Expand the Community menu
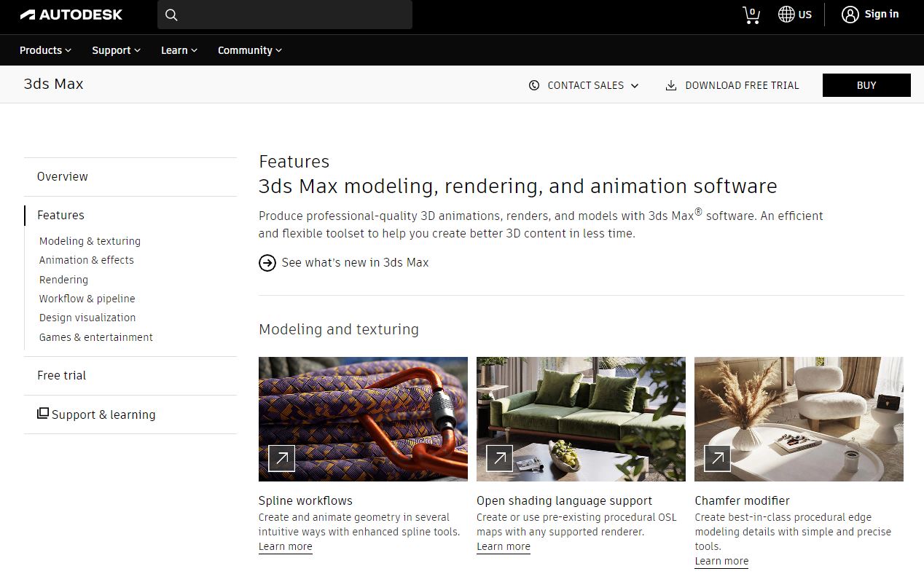924x582 pixels. point(250,50)
